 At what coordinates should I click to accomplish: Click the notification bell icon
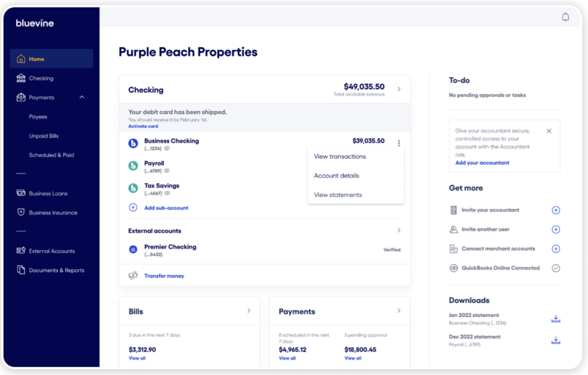point(565,17)
